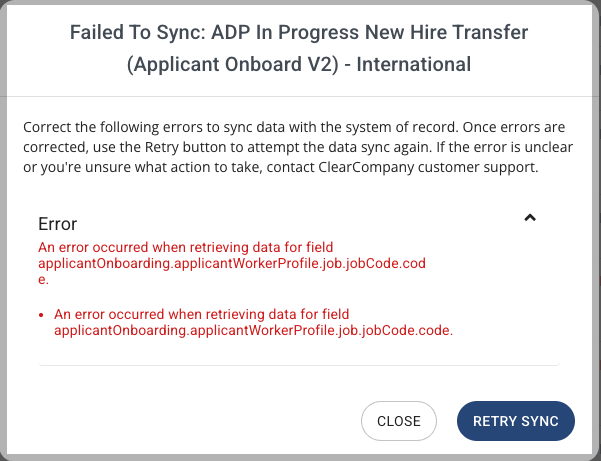Click the blank footer area left of CLOSE
Viewport: 601px width, 461px height.
184,421
